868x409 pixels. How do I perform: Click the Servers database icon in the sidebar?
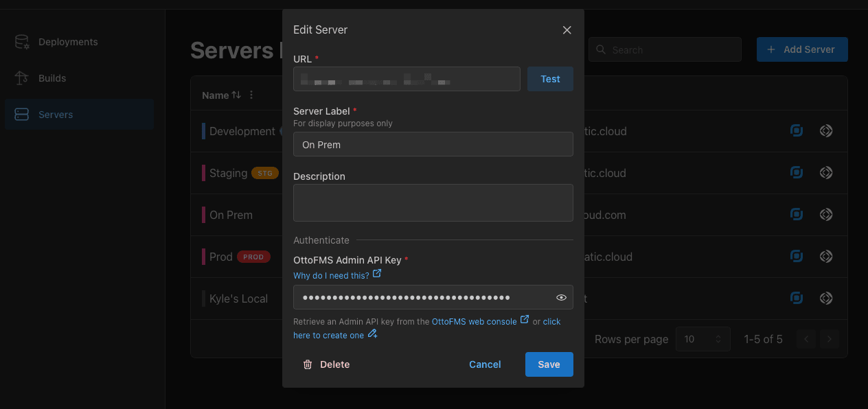click(20, 114)
